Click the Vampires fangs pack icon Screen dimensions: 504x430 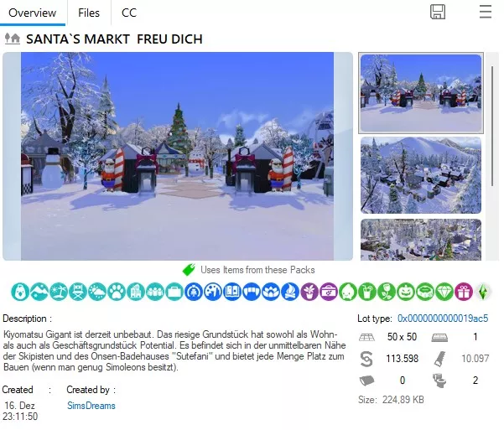(x=252, y=292)
